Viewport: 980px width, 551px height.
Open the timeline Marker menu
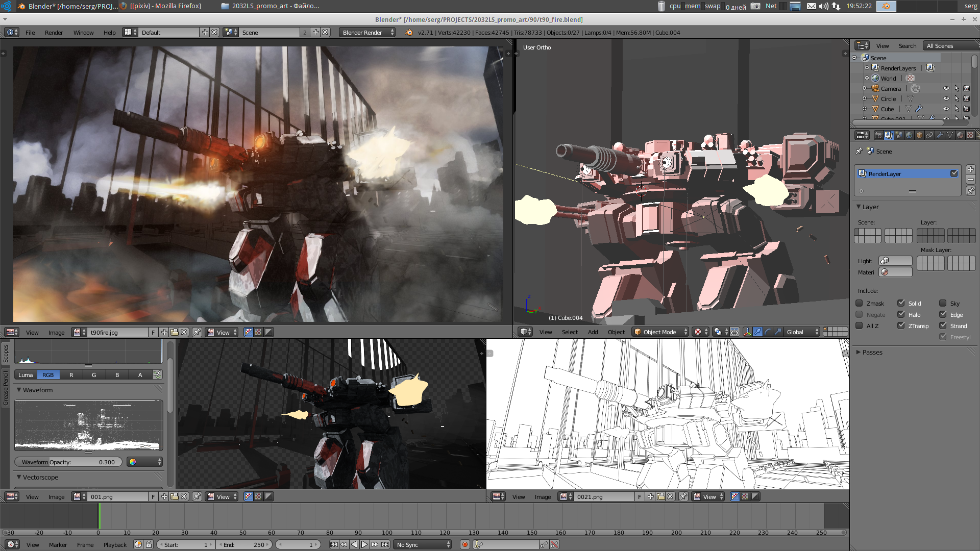pyautogui.click(x=58, y=545)
